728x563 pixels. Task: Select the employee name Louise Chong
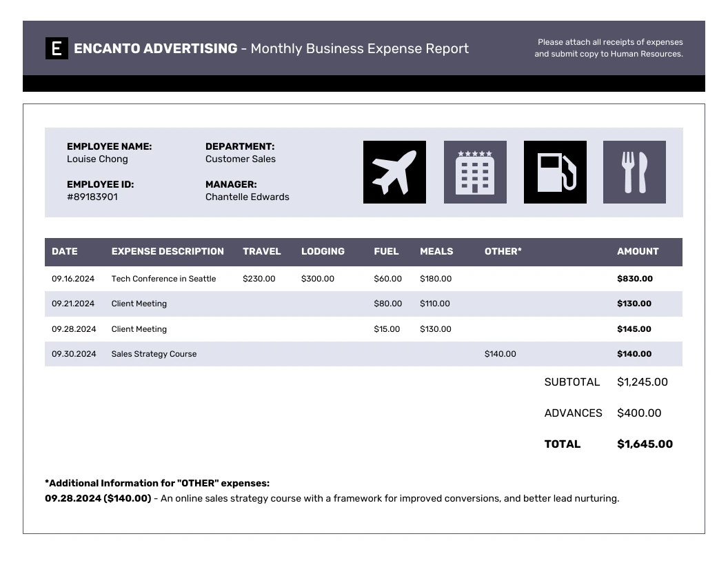tap(97, 159)
